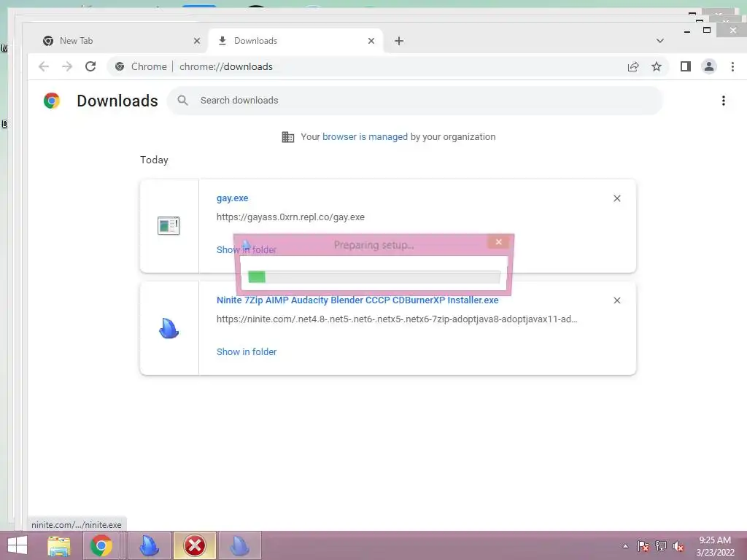Click the managed organization building icon
This screenshot has width=747, height=560.
[287, 137]
